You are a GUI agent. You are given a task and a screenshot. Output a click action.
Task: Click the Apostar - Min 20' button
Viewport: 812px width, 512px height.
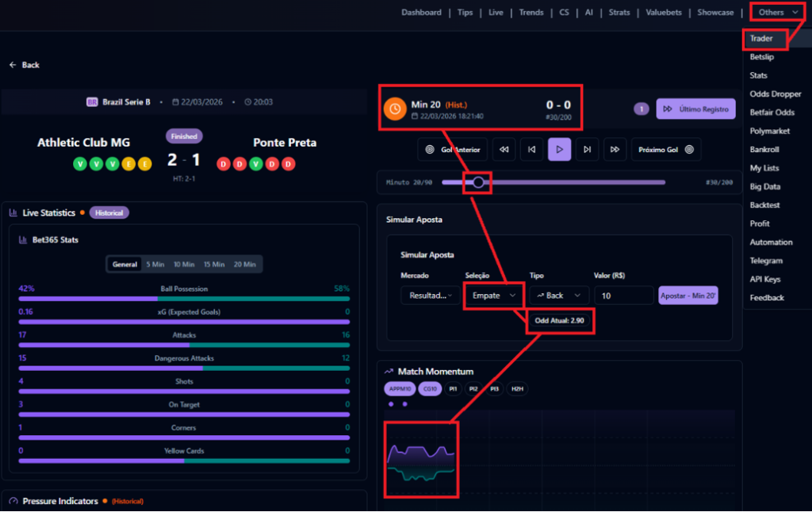click(688, 296)
